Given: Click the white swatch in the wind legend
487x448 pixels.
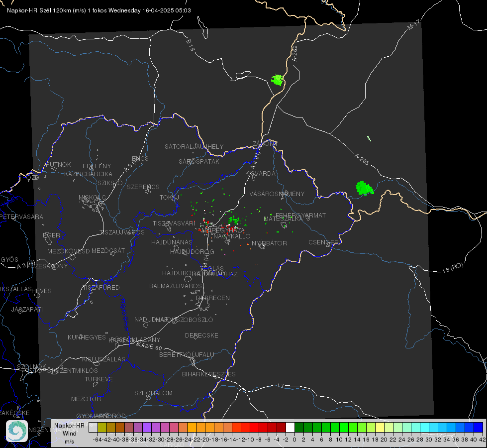Looking at the screenshot, I should click(290, 427).
